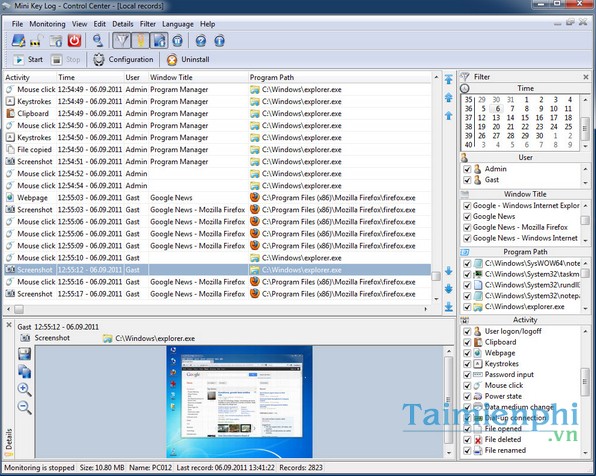Image resolution: width=596 pixels, height=476 pixels.
Task: Toggle the Password input checkbox
Action: (x=467, y=375)
